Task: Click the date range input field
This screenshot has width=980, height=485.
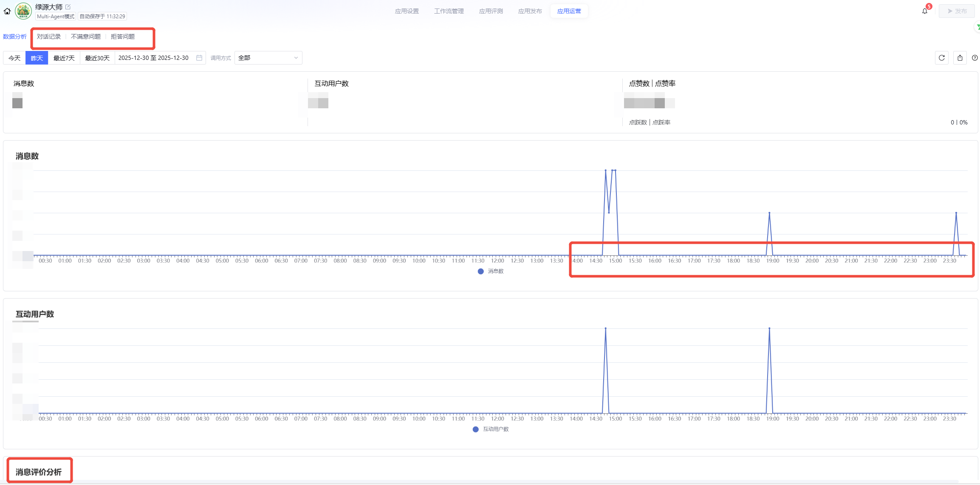Action: point(154,58)
